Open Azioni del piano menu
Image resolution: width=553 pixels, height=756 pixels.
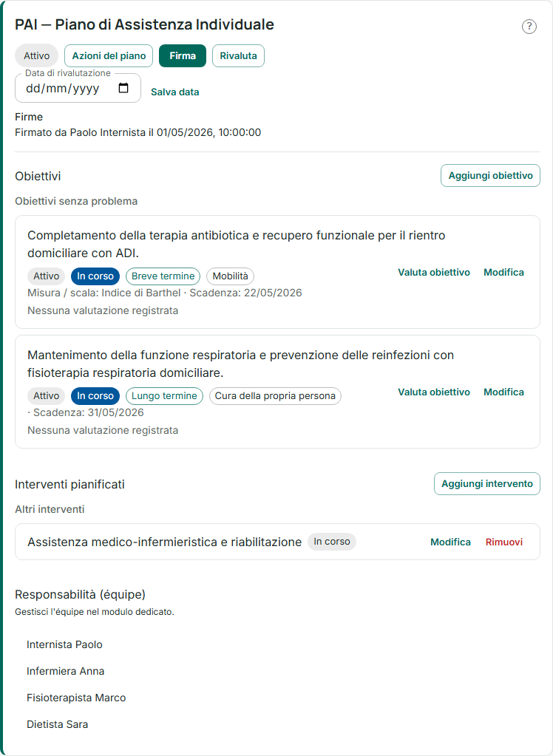coord(109,56)
